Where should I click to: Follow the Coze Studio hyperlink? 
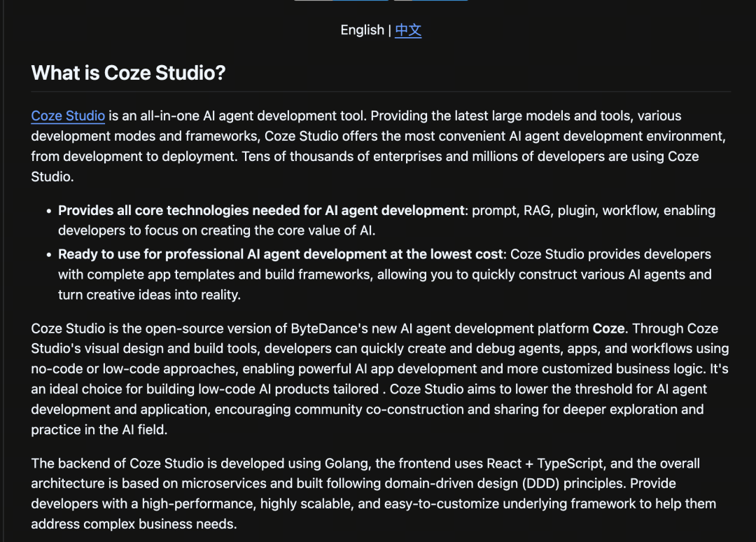[x=68, y=116]
